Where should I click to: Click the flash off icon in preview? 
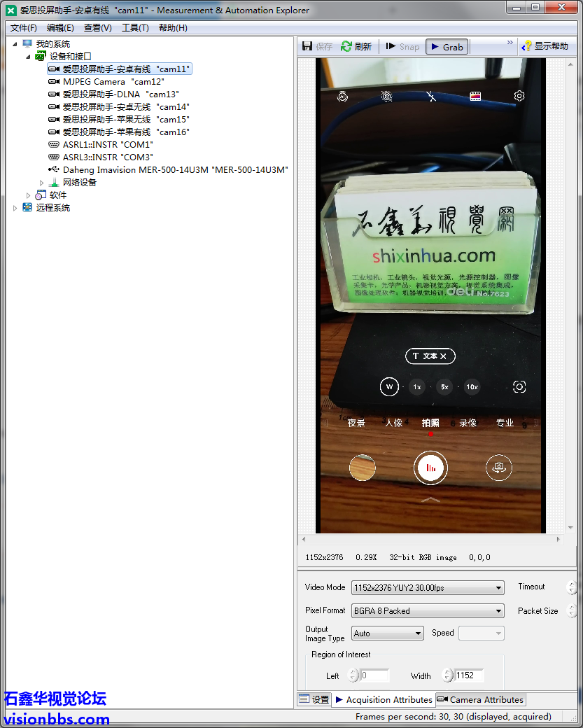click(431, 97)
